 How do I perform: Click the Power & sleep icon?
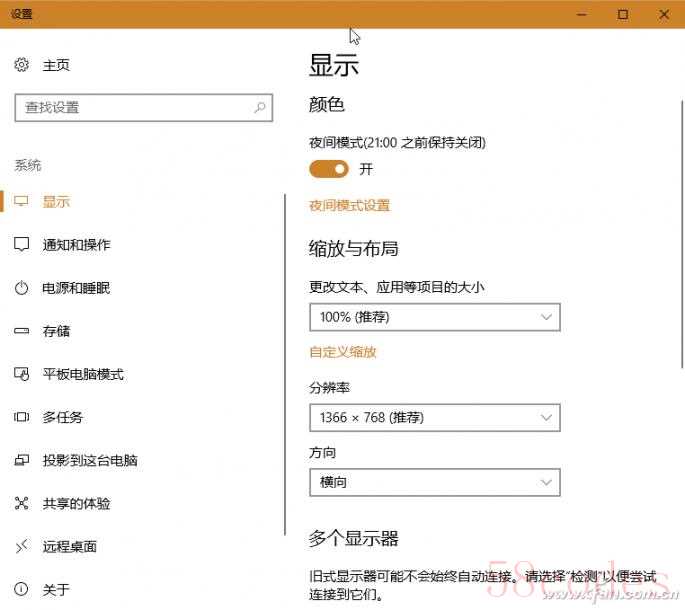(x=22, y=288)
